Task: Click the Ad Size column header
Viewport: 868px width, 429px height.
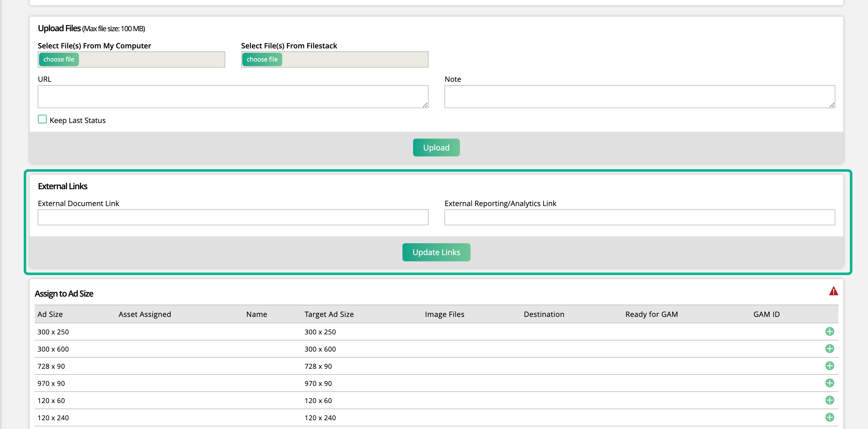Action: pos(50,314)
